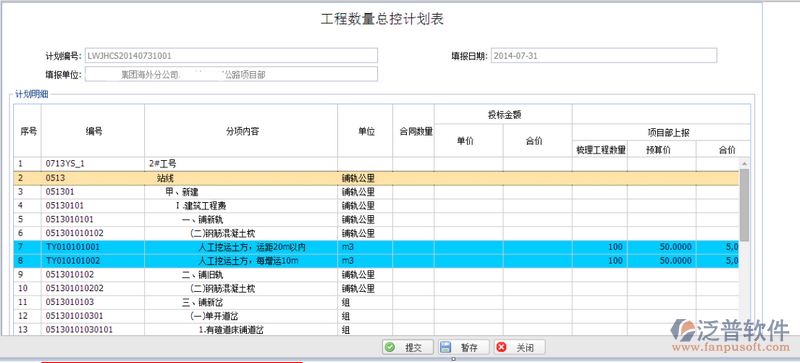The height and width of the screenshot is (363, 800).
Task: Click the floppy disk save icon
Action: tap(445, 348)
